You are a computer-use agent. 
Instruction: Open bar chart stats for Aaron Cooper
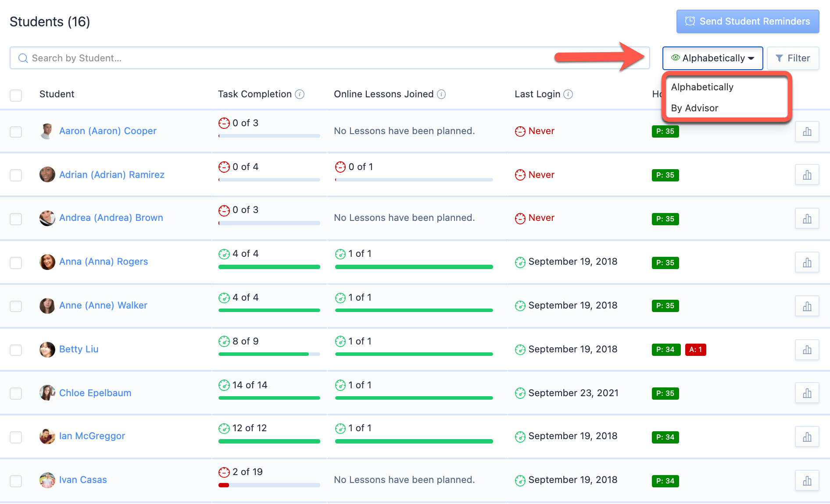coord(807,131)
